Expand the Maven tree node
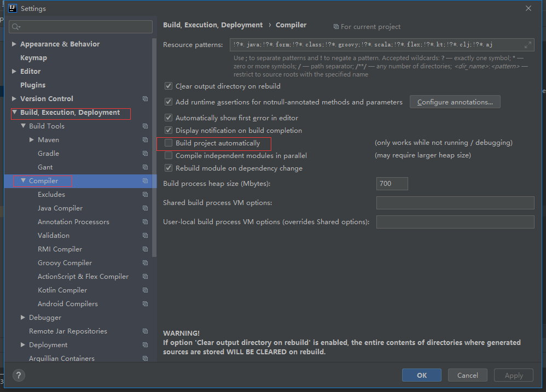 click(32, 140)
